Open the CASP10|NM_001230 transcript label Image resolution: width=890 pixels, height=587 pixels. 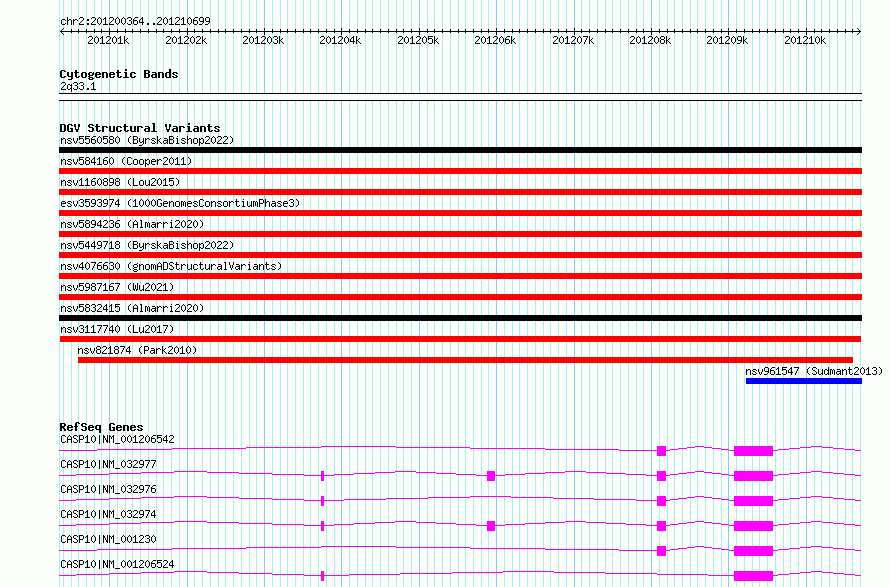(x=108, y=539)
